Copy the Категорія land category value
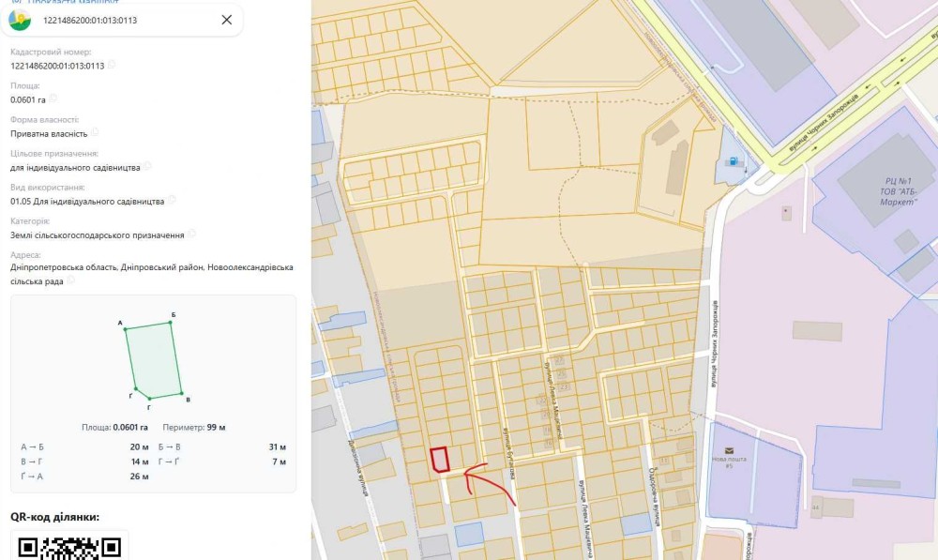The image size is (938, 560). click(x=191, y=234)
